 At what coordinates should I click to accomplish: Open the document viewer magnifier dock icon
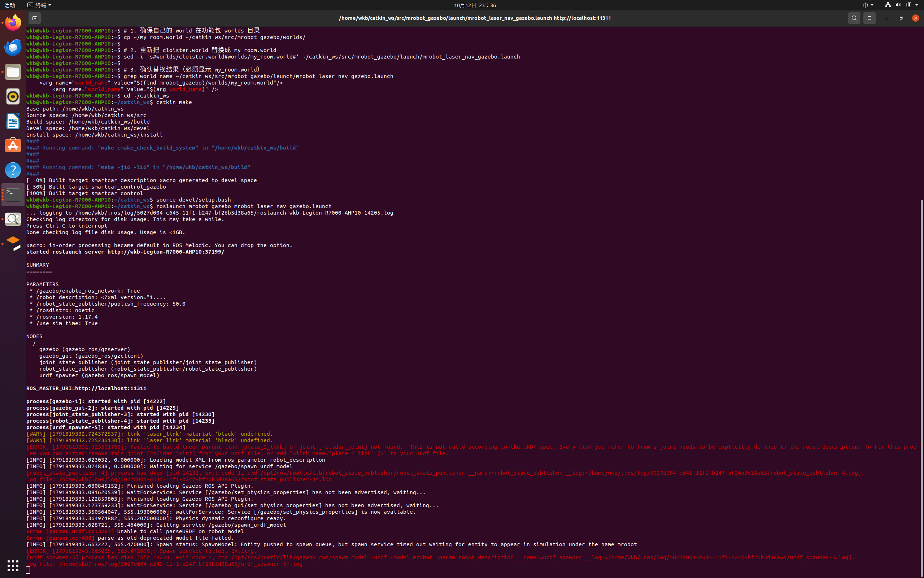coord(13,219)
